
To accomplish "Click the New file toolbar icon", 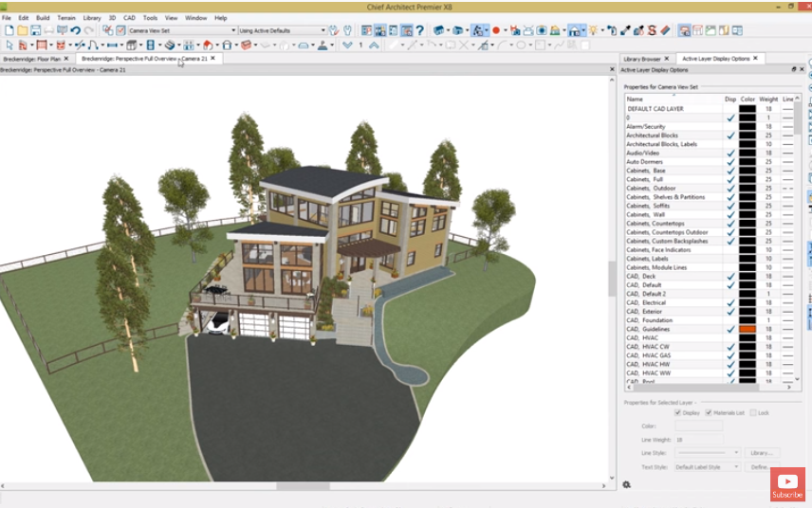I will pos(9,30).
